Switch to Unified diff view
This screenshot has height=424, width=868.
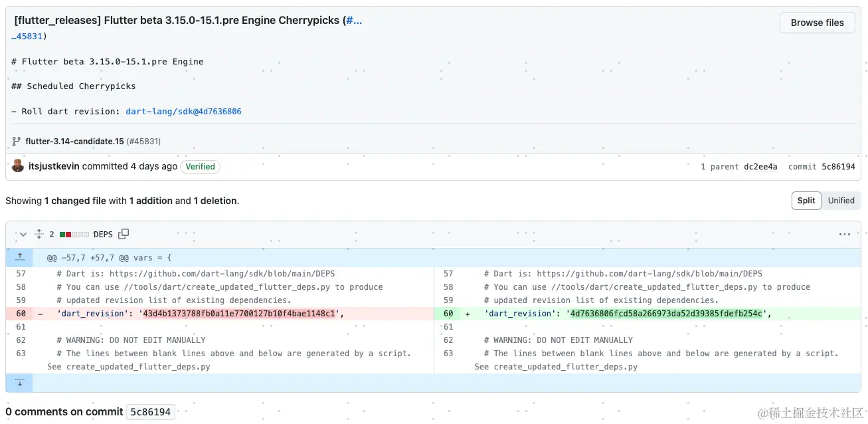(841, 200)
